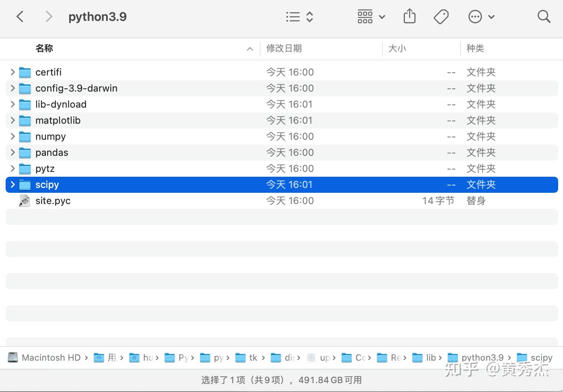Image resolution: width=563 pixels, height=392 pixels.
Task: Click the tk folder in path bar
Action: click(x=247, y=357)
